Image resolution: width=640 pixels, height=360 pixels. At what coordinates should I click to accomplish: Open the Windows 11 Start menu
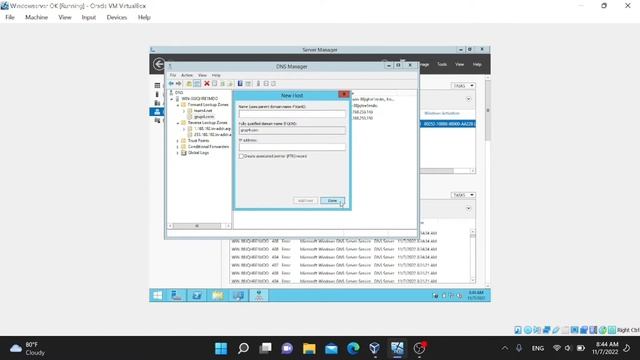point(221,348)
